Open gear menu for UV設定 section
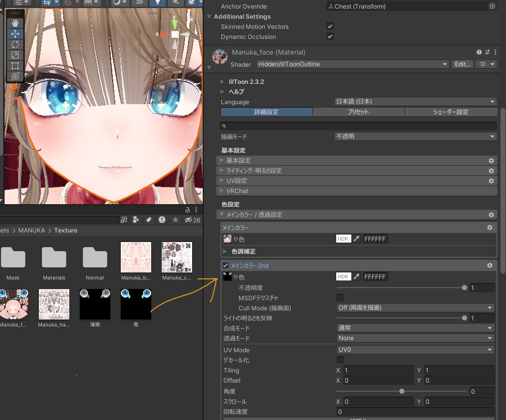506x420 pixels. (x=491, y=181)
